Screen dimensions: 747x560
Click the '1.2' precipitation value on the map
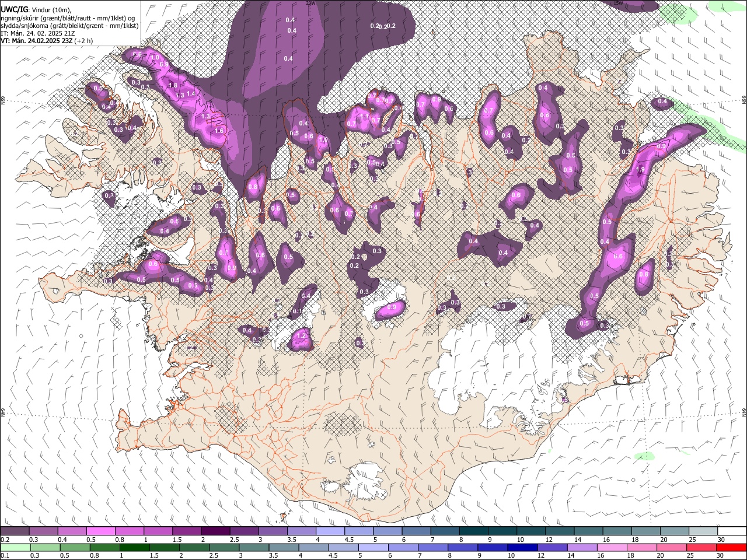pos(302,336)
